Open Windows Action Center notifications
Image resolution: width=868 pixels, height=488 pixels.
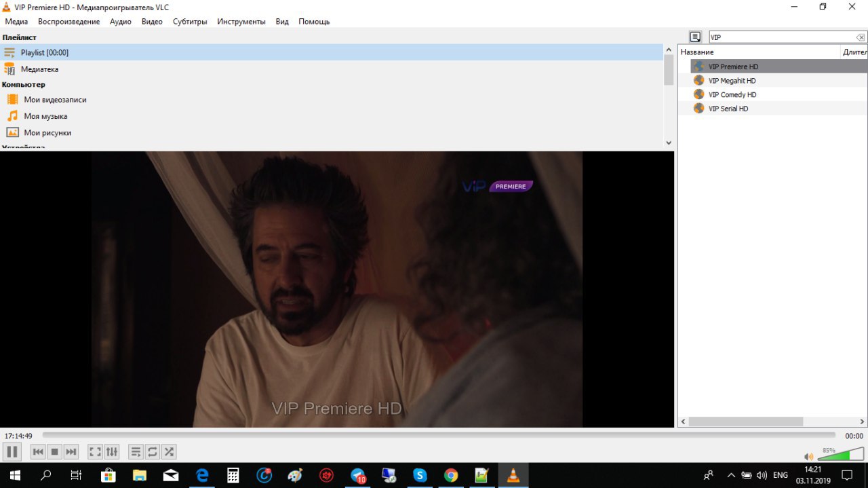[x=847, y=475]
